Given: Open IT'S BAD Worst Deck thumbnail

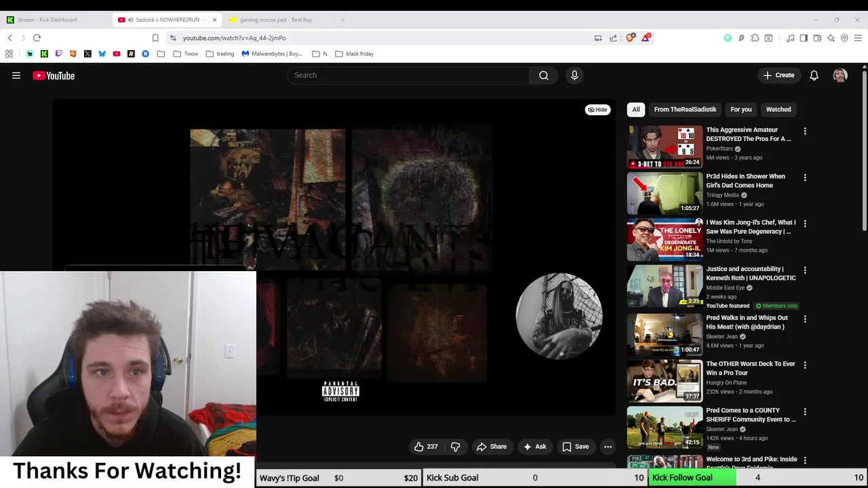Looking at the screenshot, I should pos(665,381).
